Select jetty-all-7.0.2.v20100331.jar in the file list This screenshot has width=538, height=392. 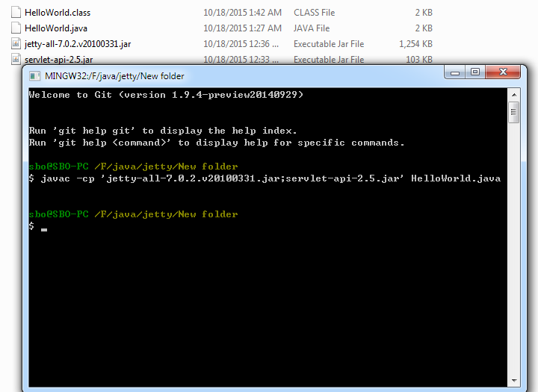point(78,44)
